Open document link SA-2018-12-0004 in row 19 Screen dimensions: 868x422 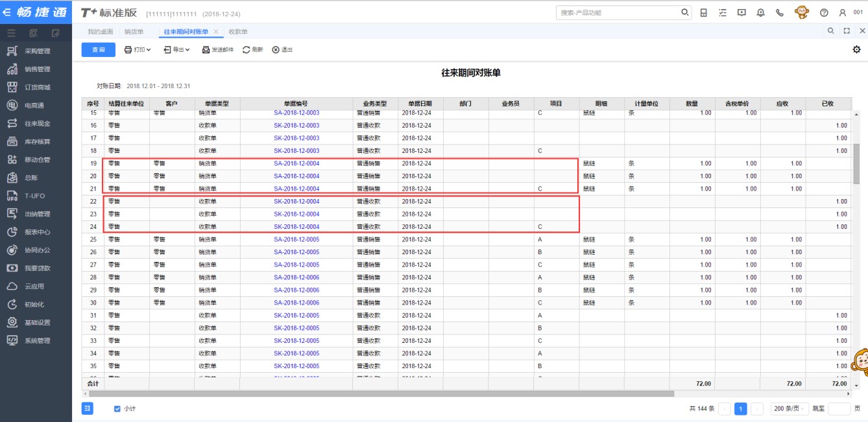coord(296,163)
